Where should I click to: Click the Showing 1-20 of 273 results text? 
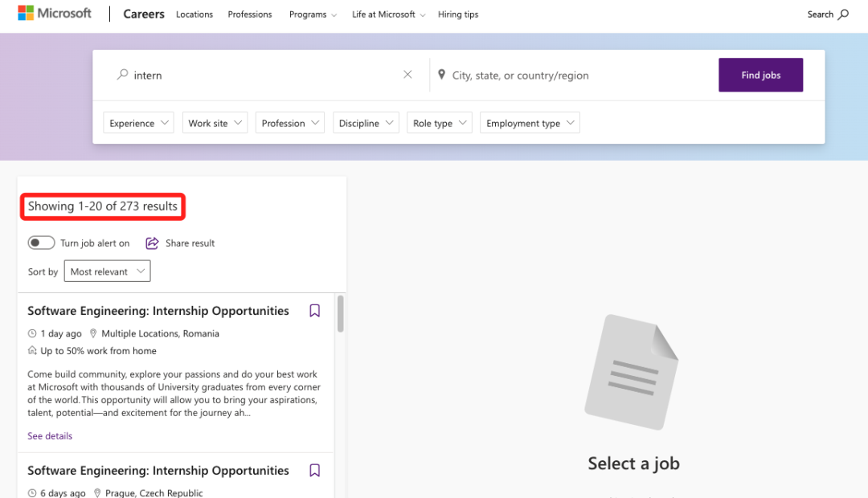coord(103,206)
